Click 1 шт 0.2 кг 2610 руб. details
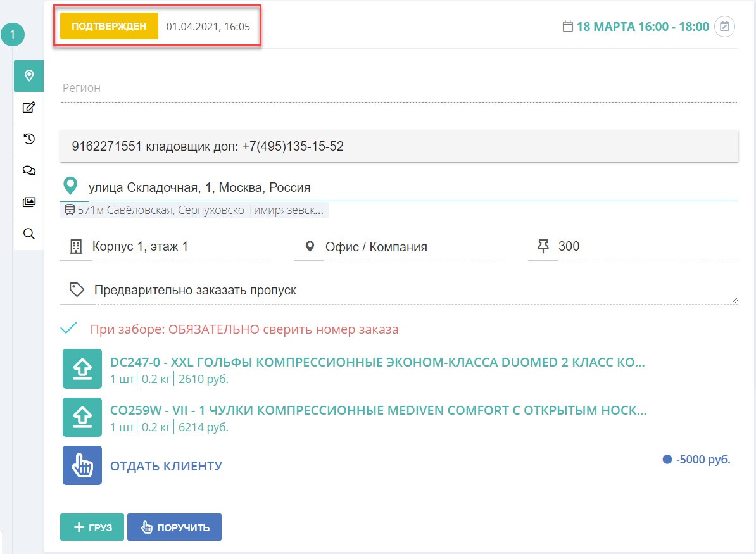 [x=169, y=379]
